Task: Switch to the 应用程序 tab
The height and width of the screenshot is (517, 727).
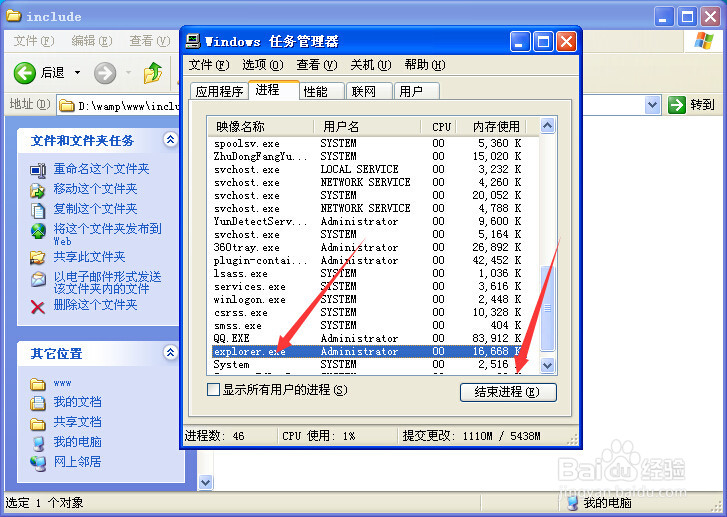Action: (x=219, y=91)
